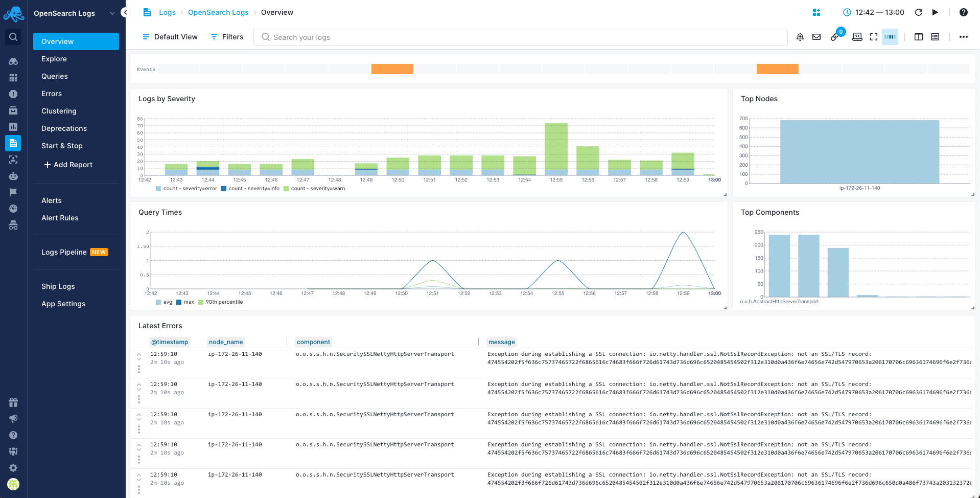The image size is (980, 498).
Task: Expand the first 12:59:10 error row
Action: coord(139,356)
